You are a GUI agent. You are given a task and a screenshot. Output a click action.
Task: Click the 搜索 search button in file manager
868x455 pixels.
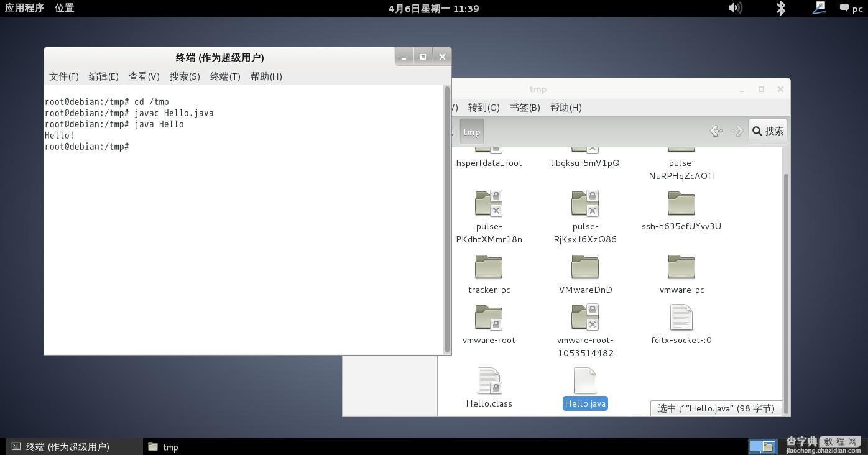click(768, 131)
